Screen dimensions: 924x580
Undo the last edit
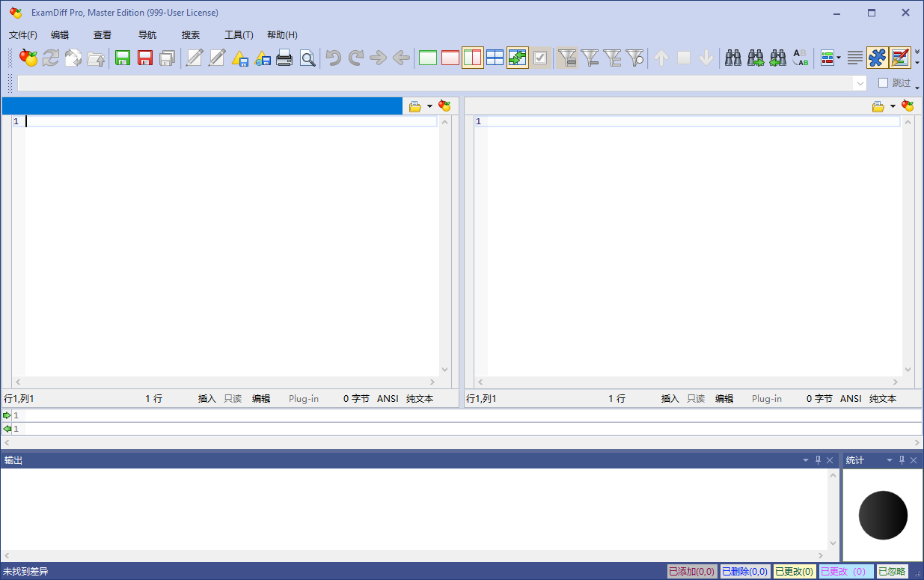click(334, 58)
